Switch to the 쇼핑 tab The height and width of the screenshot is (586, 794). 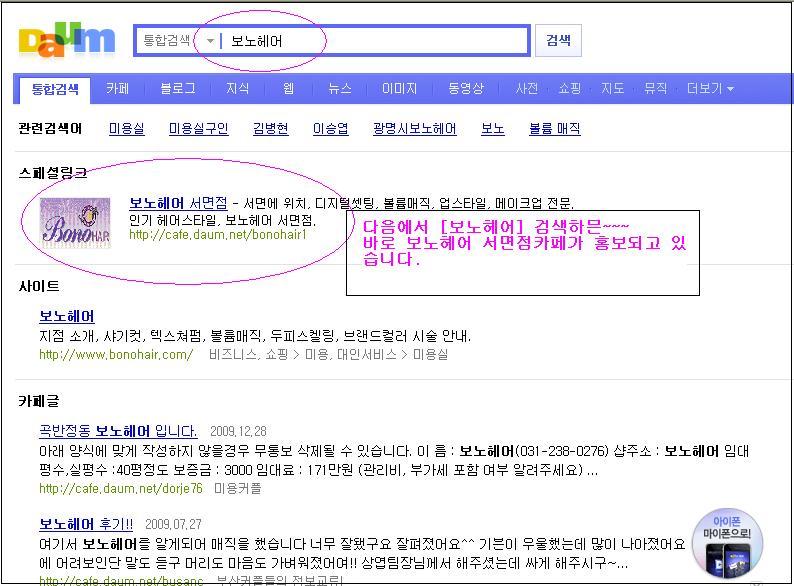[570, 89]
